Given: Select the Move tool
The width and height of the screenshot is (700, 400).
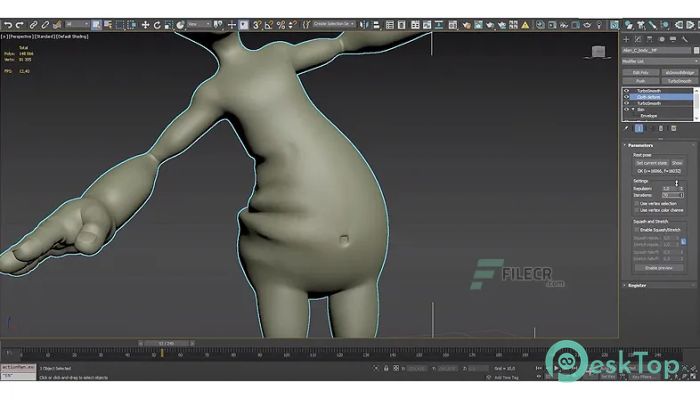Looking at the screenshot, I should [145, 25].
